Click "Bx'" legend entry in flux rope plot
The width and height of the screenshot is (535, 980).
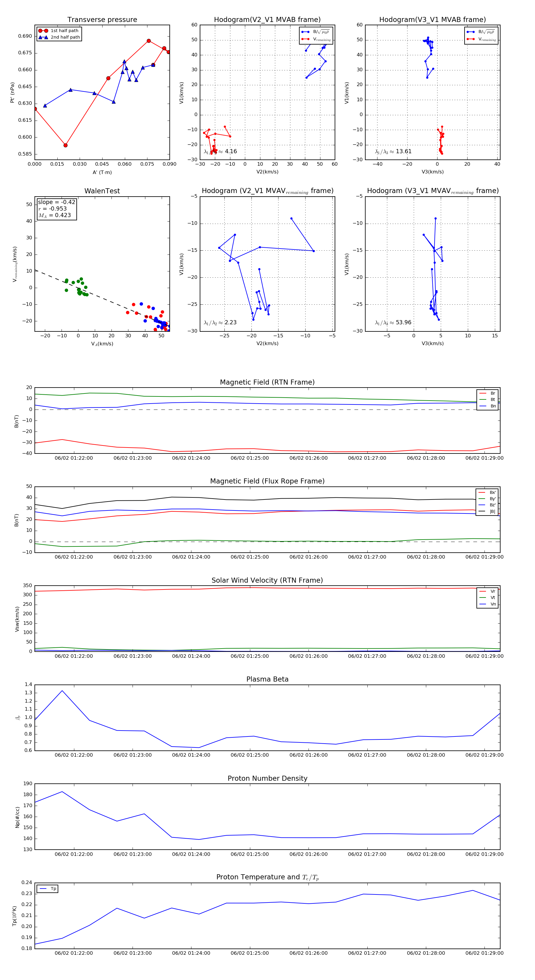pyautogui.click(x=487, y=492)
